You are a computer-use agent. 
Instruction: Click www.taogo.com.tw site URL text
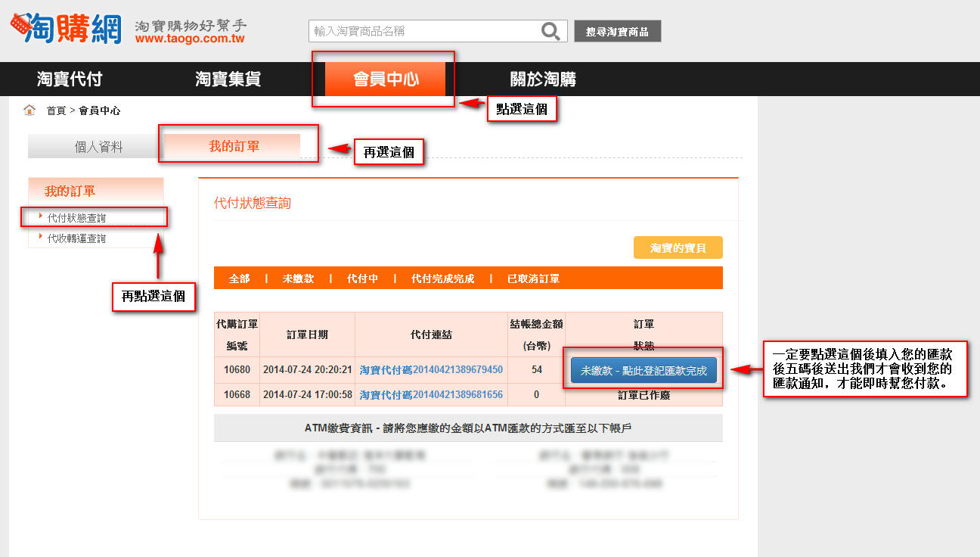coord(191,39)
